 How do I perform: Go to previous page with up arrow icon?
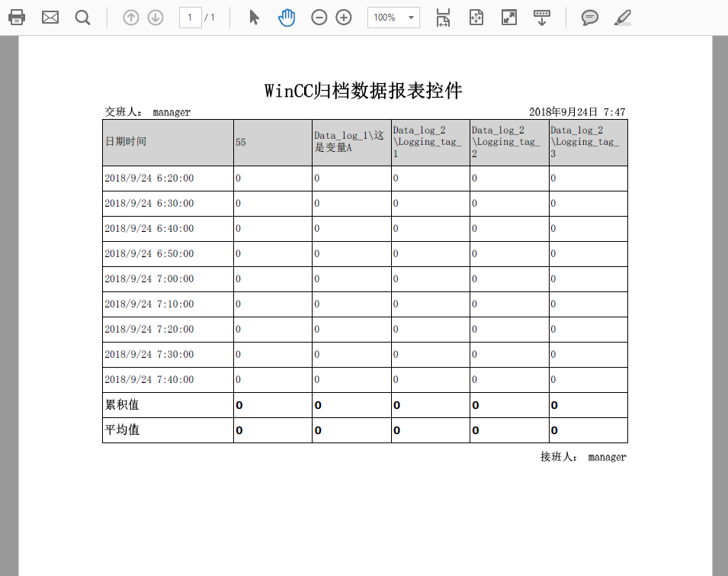pos(132,17)
